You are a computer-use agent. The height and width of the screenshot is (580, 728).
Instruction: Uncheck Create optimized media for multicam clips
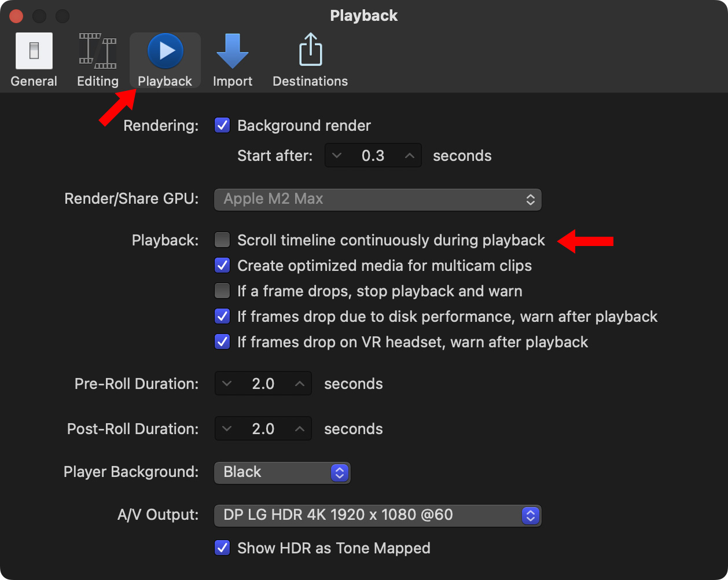[x=222, y=266]
